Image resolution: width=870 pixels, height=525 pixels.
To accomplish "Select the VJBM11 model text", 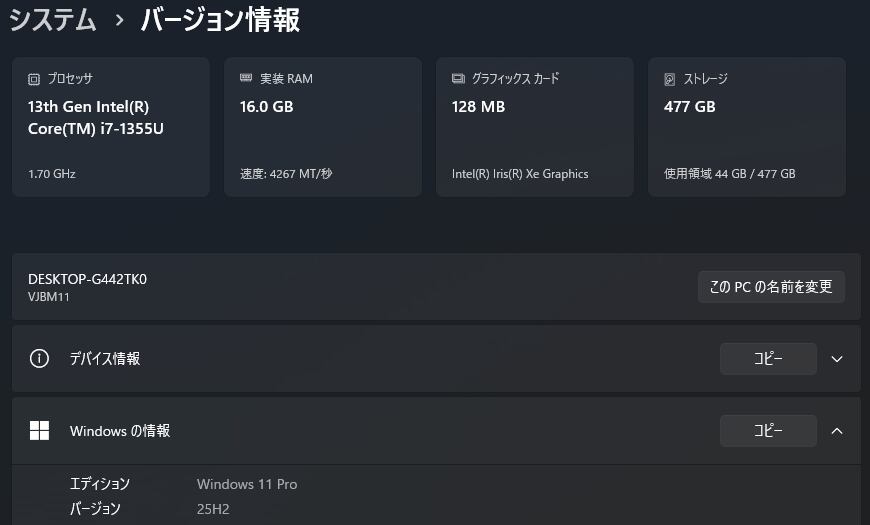I will [49, 297].
